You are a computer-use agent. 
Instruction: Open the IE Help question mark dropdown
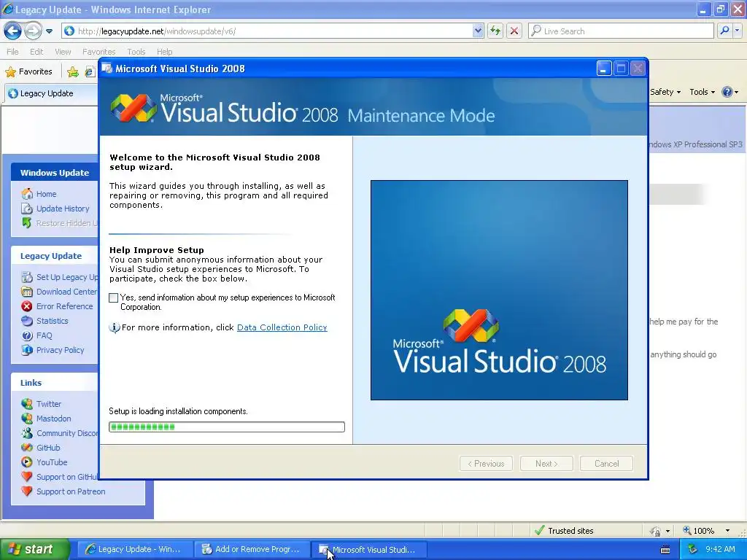coord(729,93)
